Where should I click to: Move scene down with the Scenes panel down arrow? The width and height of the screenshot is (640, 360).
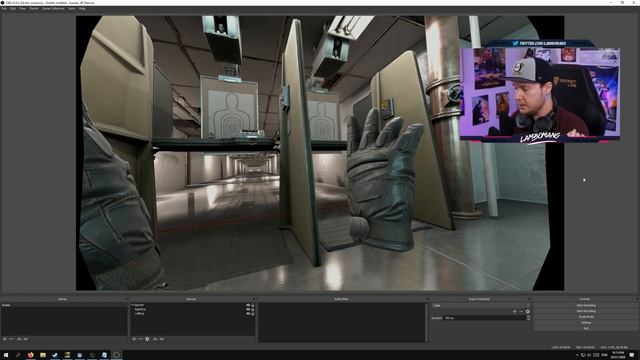[x=26, y=339]
